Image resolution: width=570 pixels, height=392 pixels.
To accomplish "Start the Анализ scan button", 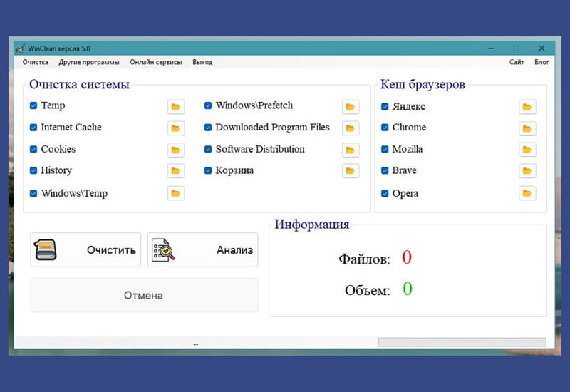I will (203, 250).
